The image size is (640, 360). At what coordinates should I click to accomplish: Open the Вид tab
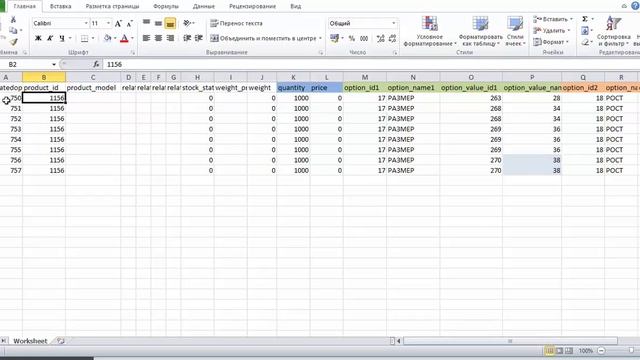click(x=296, y=6)
